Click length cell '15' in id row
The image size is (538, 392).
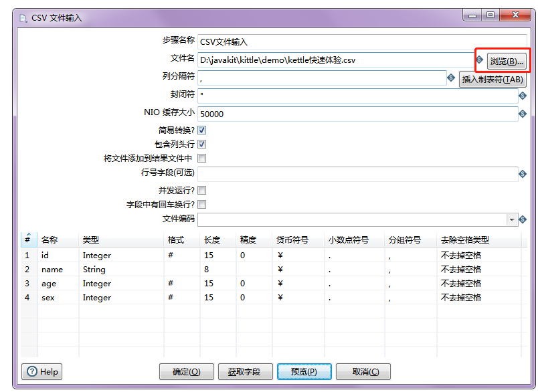tap(218, 255)
